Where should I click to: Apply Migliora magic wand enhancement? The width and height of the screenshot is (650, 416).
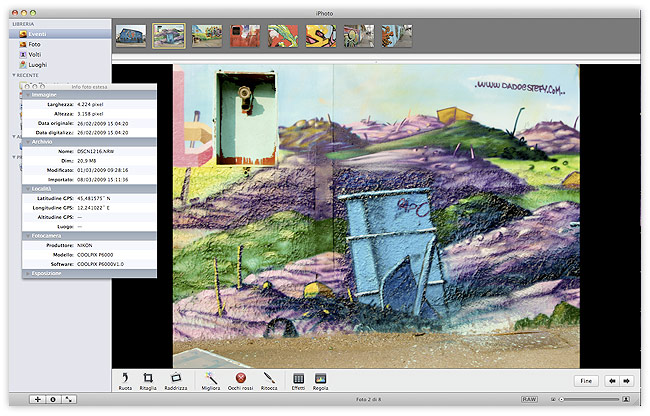(211, 381)
